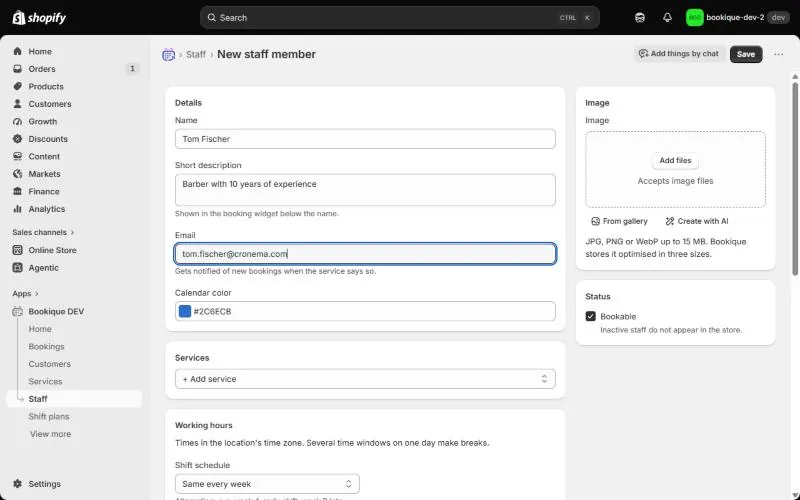Screen dimensions: 800x500
Task: Click the Email input field
Action: pos(365,254)
